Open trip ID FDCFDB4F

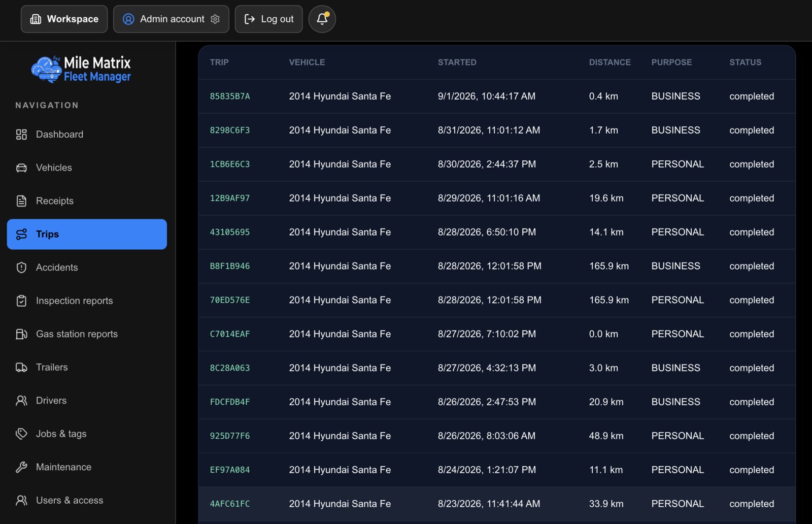[230, 402]
